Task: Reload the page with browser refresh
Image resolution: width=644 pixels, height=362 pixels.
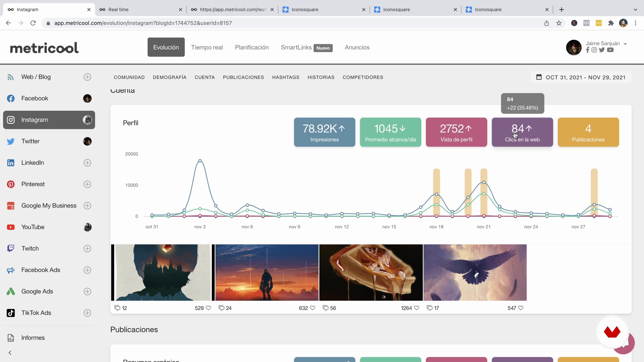Action: click(33, 23)
